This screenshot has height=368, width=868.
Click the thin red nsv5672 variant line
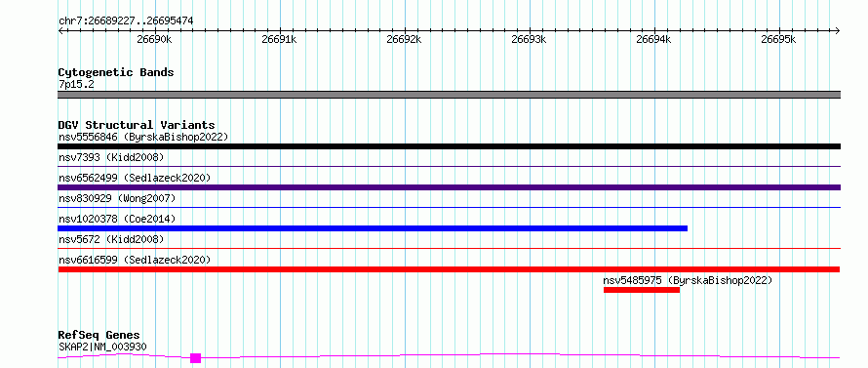click(x=449, y=248)
